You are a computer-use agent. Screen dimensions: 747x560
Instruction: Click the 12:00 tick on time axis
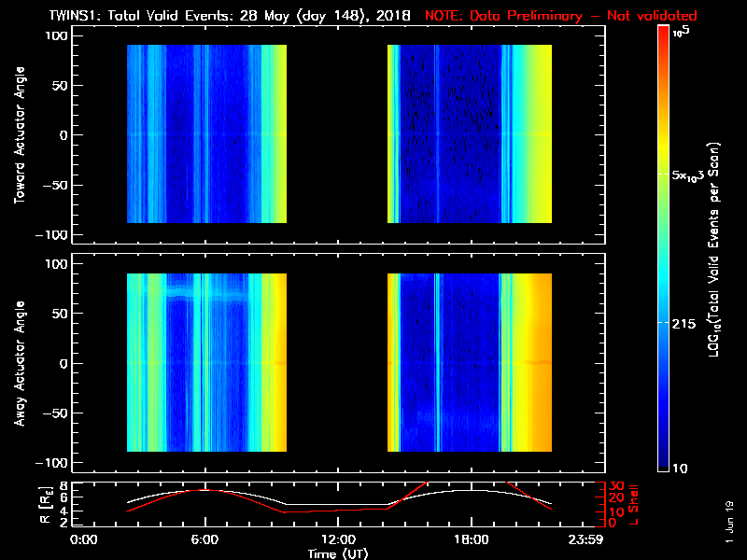click(x=337, y=539)
